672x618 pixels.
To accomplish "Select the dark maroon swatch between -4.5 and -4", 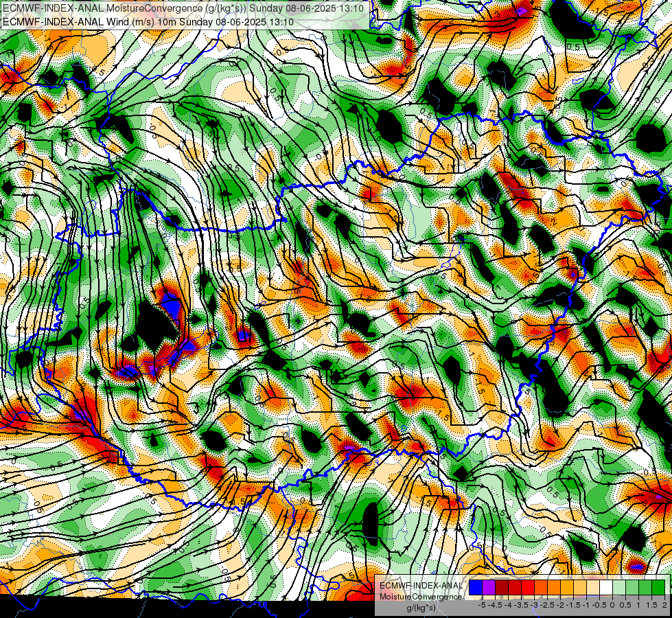I will pos(502,588).
